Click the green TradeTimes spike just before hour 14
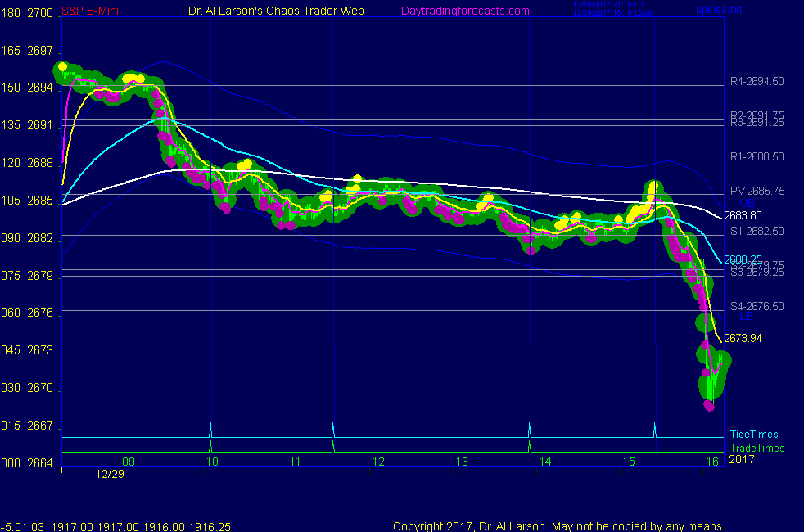The height and width of the screenshot is (532, 804). (530, 446)
